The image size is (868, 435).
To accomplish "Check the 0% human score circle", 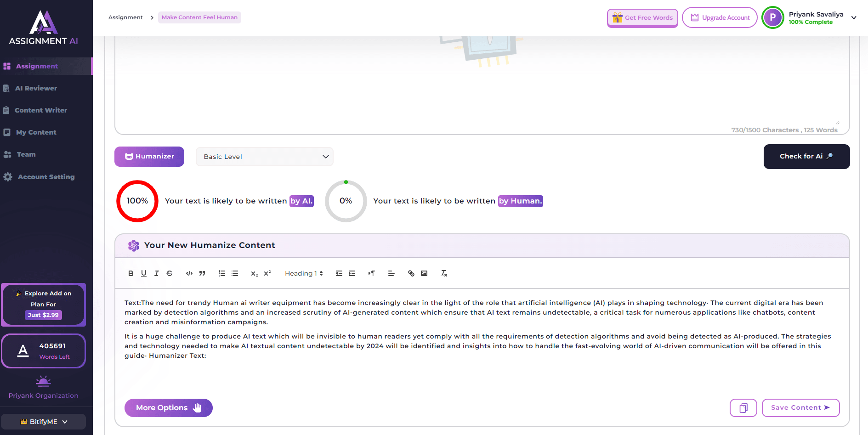I will 346,201.
